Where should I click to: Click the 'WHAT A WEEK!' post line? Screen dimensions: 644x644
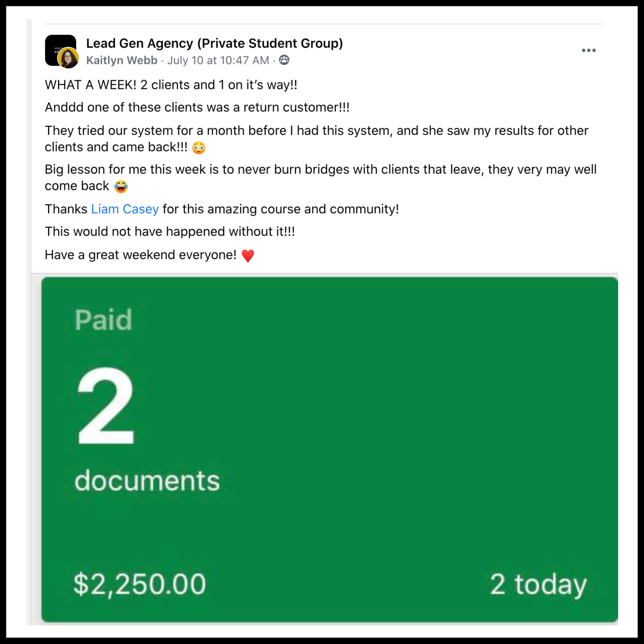(171, 85)
